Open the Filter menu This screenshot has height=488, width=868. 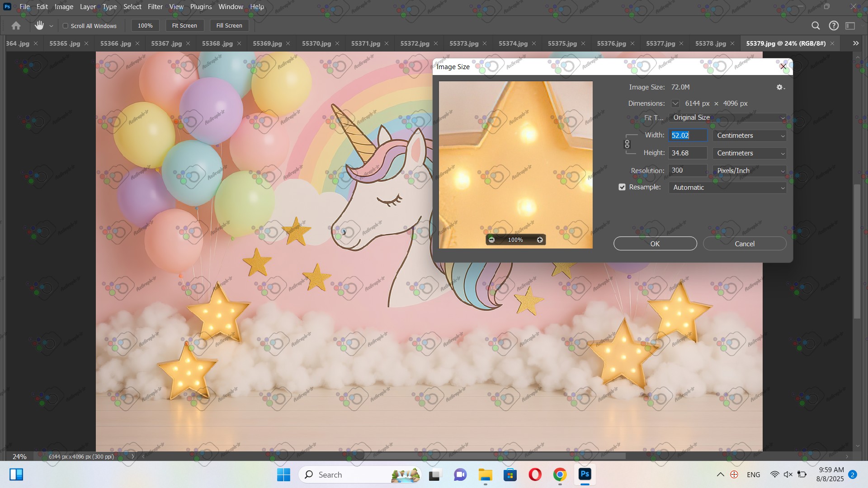[155, 7]
